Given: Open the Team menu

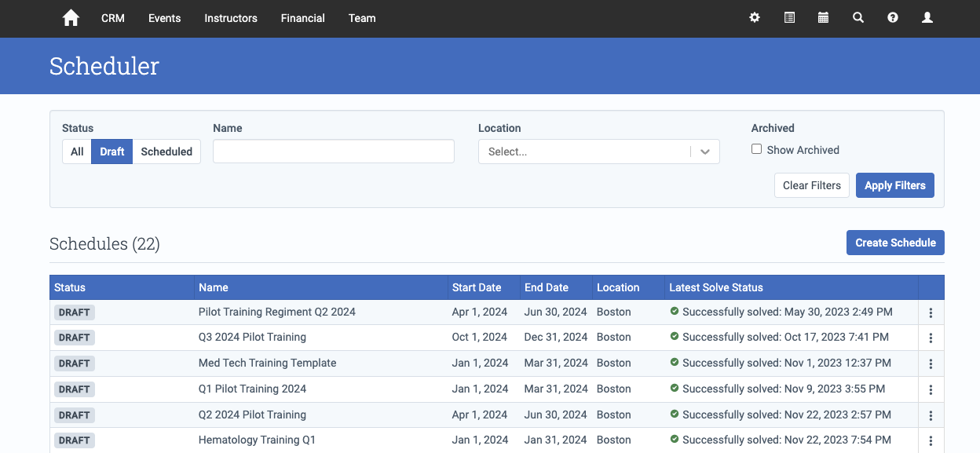Looking at the screenshot, I should pyautogui.click(x=362, y=18).
